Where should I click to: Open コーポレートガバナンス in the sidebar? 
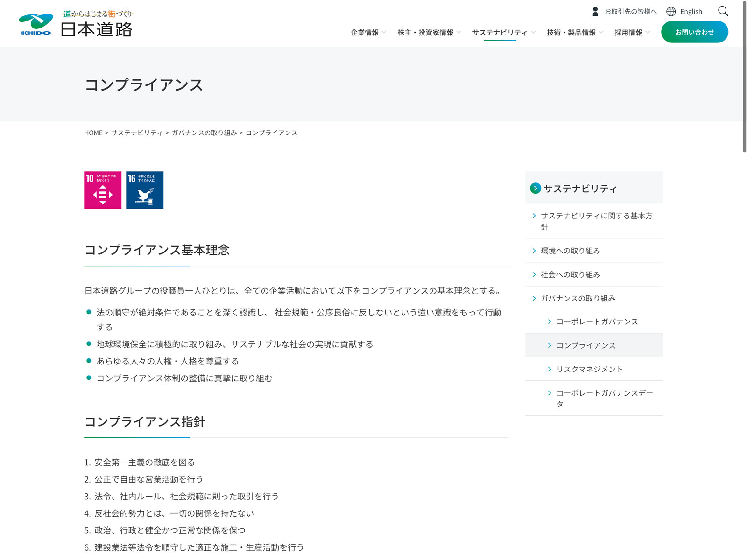(597, 322)
